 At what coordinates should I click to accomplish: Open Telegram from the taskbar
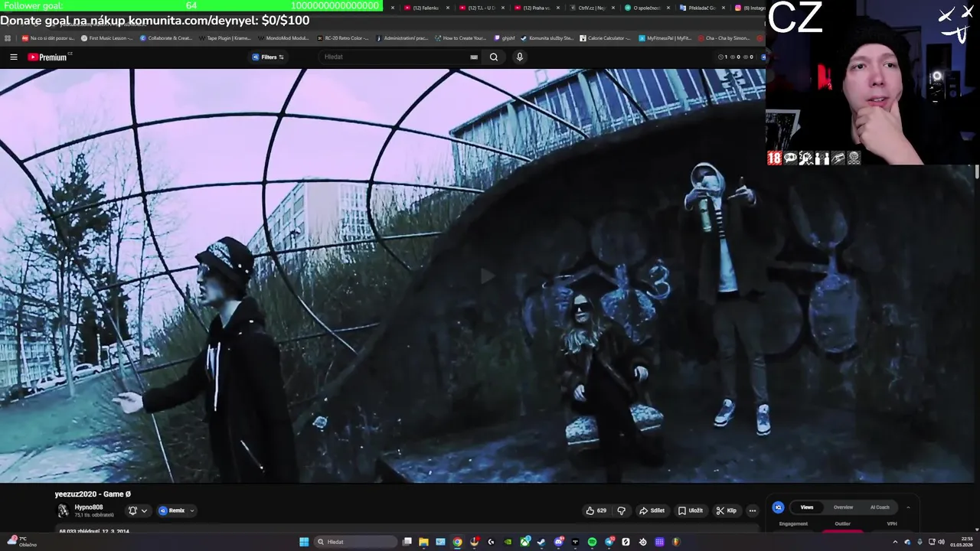609,542
